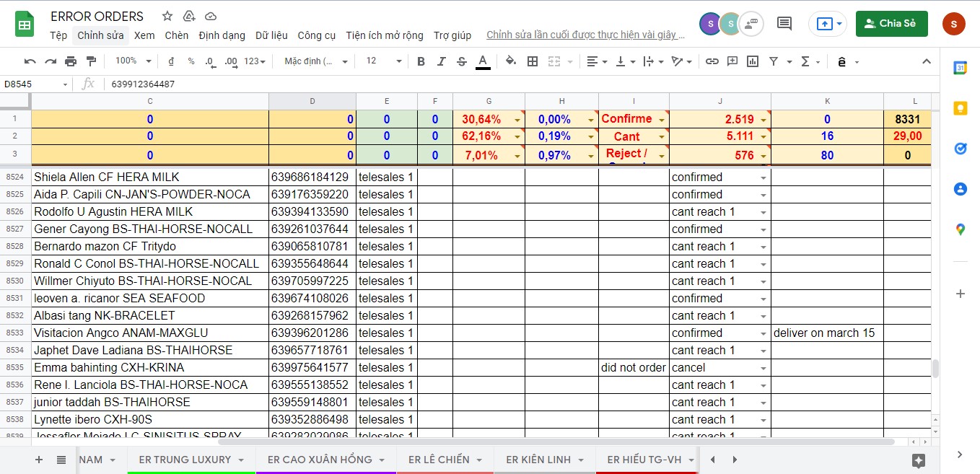Toggle strikethrough formatting
Image resolution: width=980 pixels, height=474 pixels.
click(x=462, y=61)
